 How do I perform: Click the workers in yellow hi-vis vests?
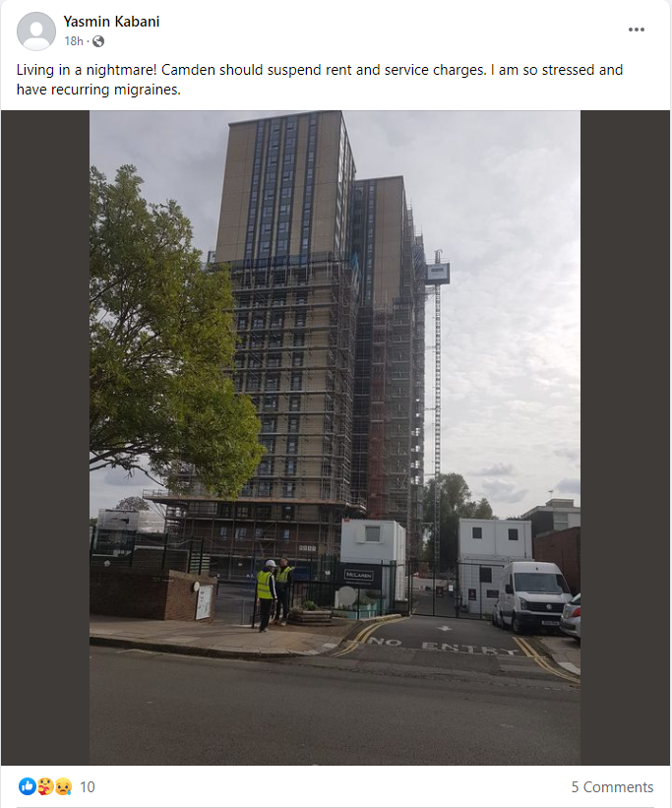[274, 594]
